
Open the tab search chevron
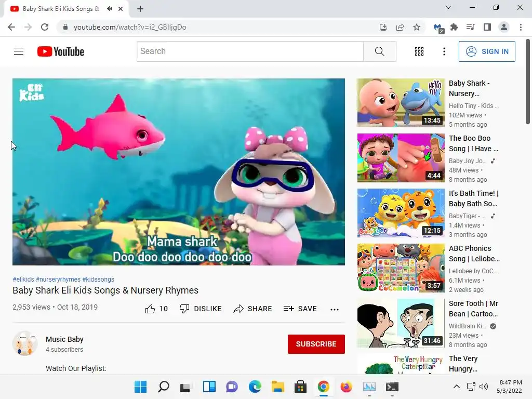click(448, 7)
